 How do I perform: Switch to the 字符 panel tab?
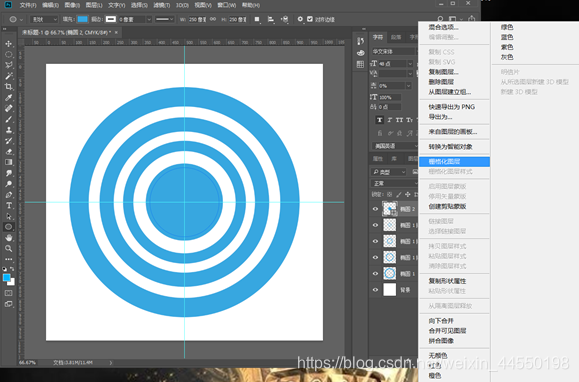[x=378, y=37]
